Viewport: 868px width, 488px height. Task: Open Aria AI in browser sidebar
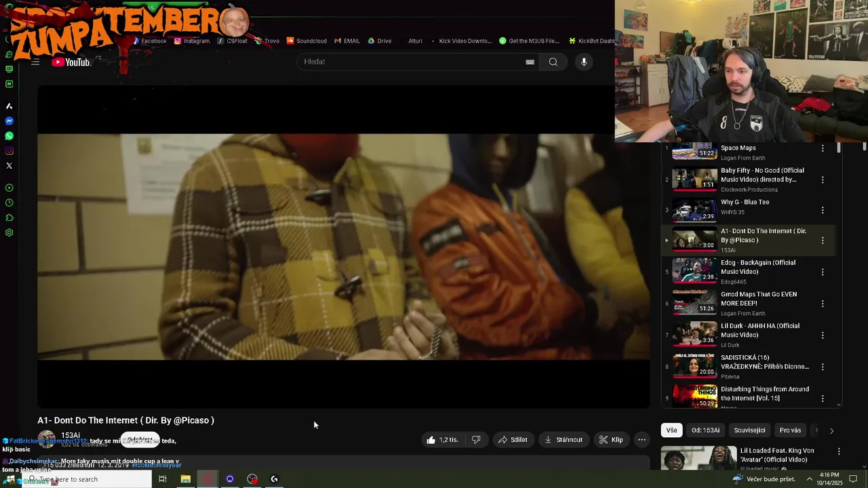coord(9,106)
